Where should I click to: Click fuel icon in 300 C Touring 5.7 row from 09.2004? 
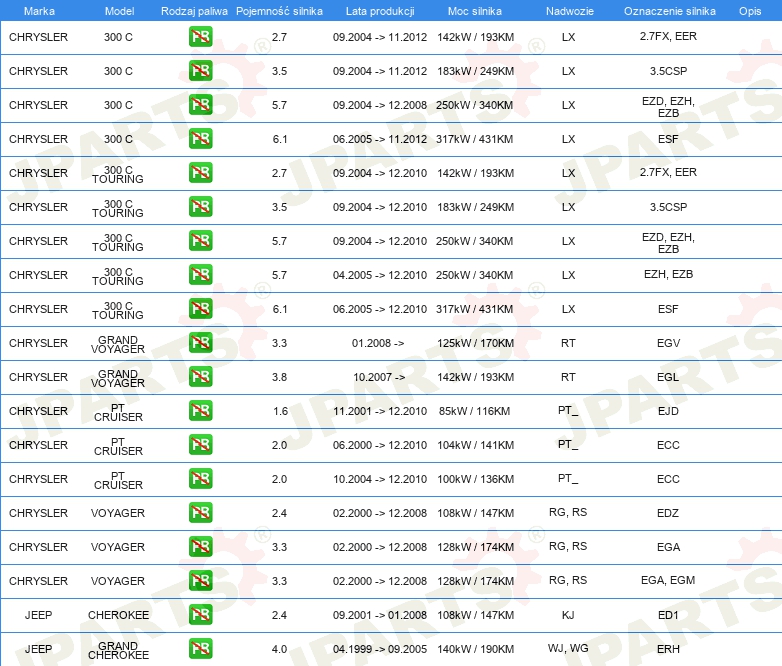(x=200, y=240)
